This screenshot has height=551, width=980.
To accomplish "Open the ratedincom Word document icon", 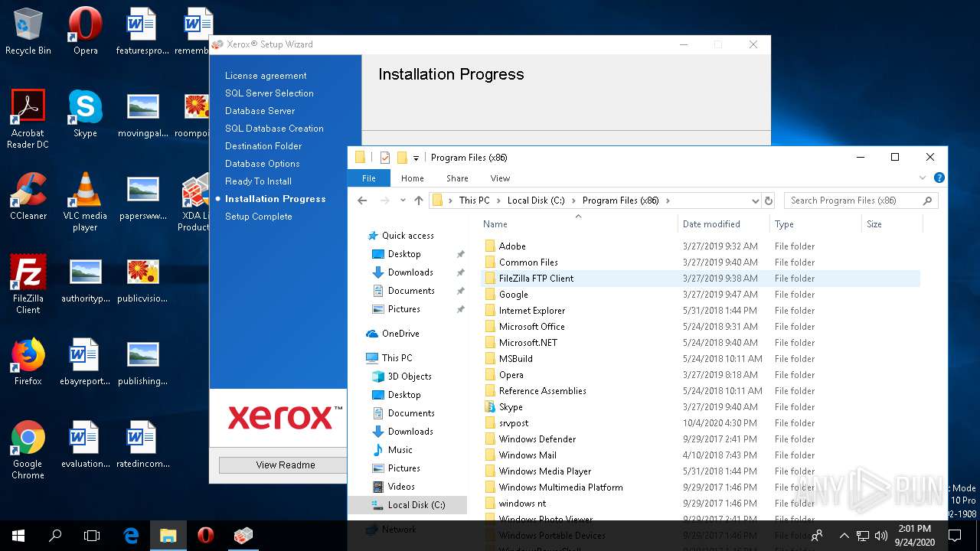I will coord(142,445).
